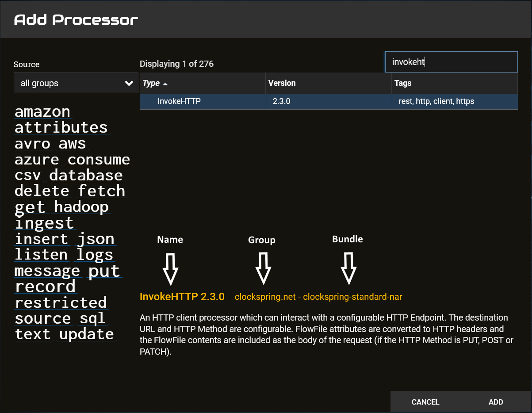
Task: Filter by the aws tag
Action: pyautogui.click(x=72, y=143)
